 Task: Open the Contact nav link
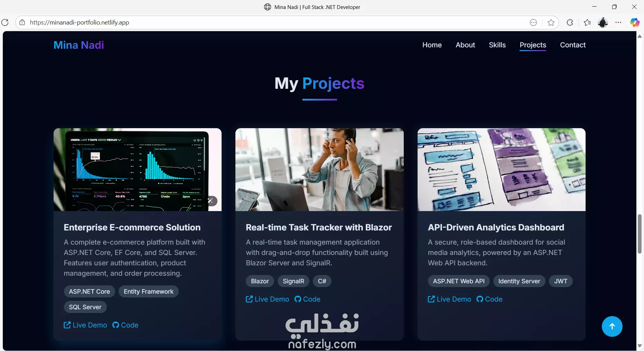pyautogui.click(x=573, y=45)
